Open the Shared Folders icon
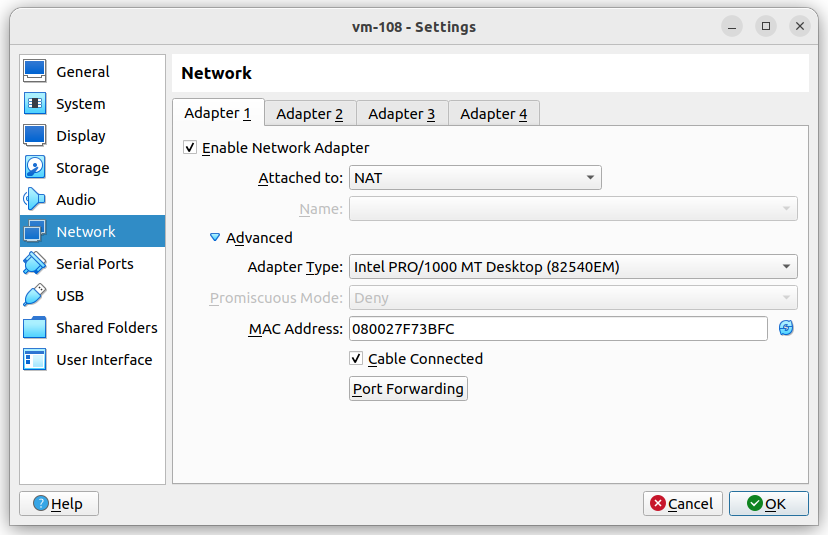The width and height of the screenshot is (828, 535). click(x=35, y=328)
